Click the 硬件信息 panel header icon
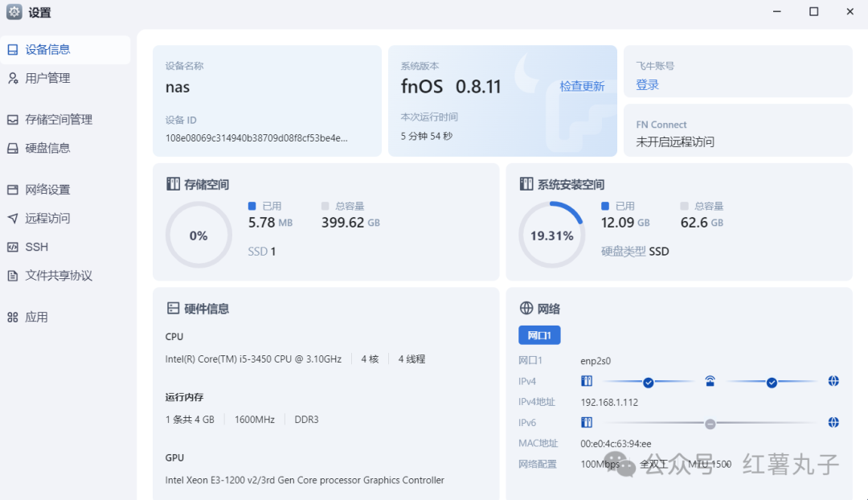The height and width of the screenshot is (500, 868). [173, 308]
